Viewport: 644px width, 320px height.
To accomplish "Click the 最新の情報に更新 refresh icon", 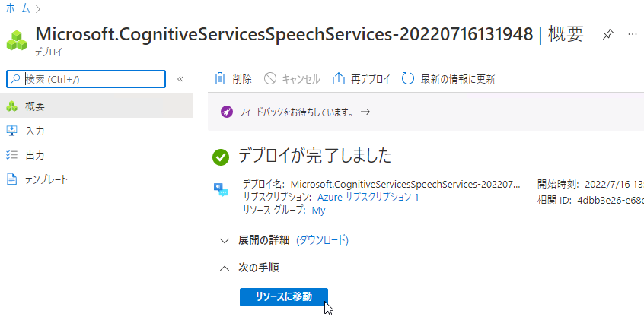I will point(408,78).
